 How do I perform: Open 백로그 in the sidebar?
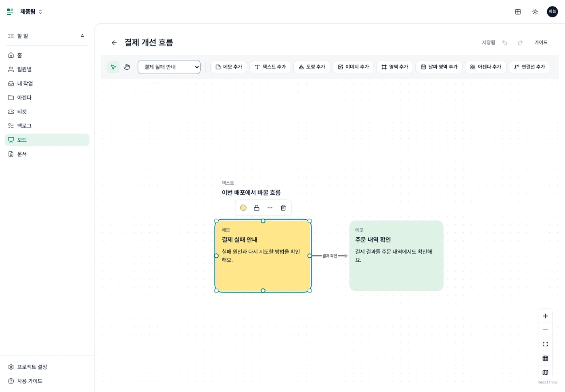click(47, 126)
